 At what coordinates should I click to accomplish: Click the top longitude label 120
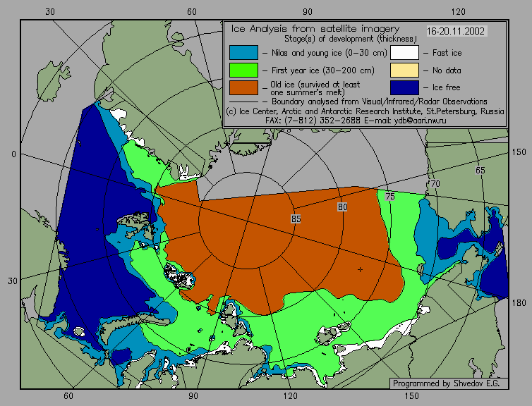click(x=459, y=12)
